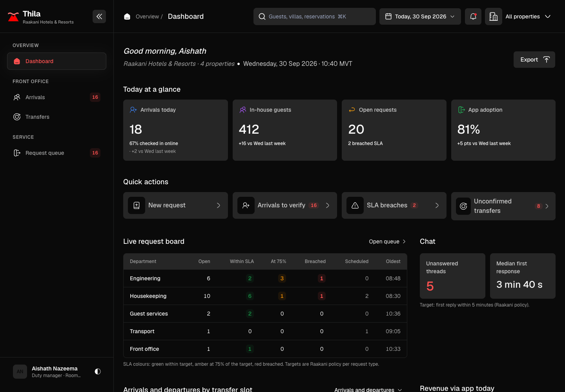Collapse the sidebar with double-chevron icon
This screenshot has height=392, width=565.
pos(99,16)
